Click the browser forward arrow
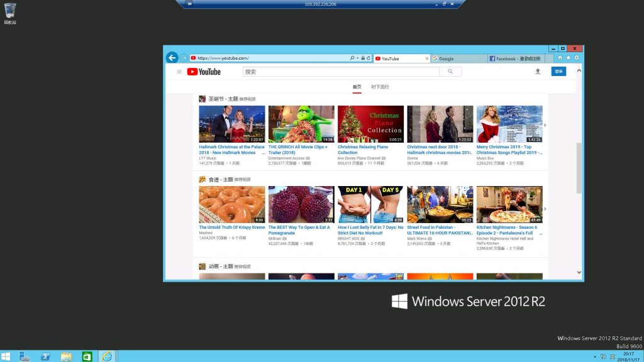 (x=184, y=58)
